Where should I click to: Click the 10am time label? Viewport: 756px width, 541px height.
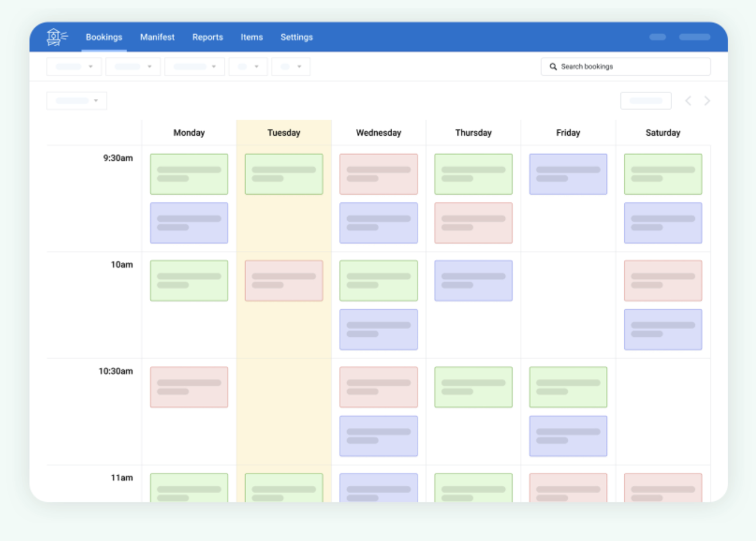click(x=122, y=265)
